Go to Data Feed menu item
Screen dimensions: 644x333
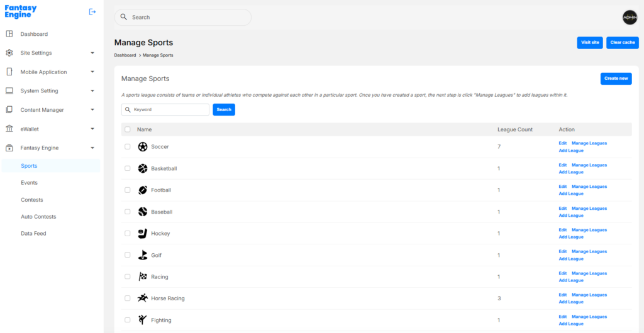[33, 234]
